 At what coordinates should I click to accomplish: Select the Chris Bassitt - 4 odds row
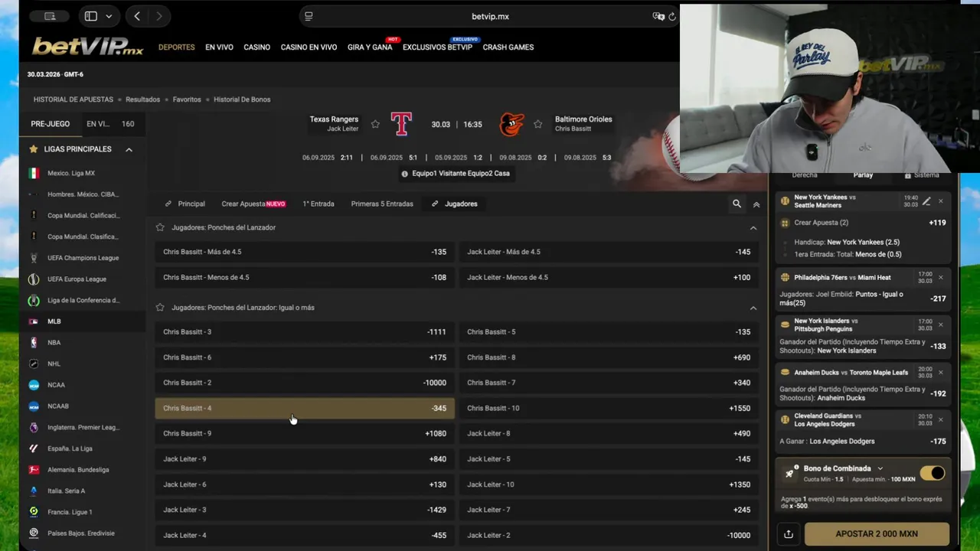point(305,408)
